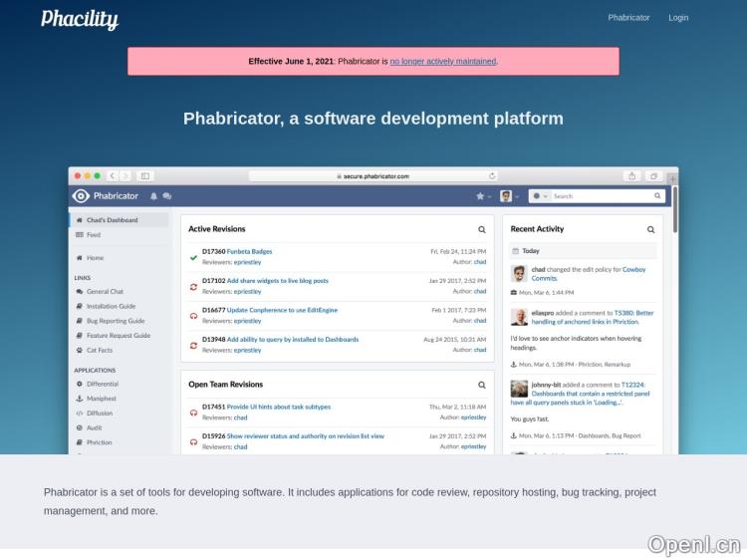Open the chat messages bubble icon
Viewport: 747px width, 560px height.
(x=166, y=196)
